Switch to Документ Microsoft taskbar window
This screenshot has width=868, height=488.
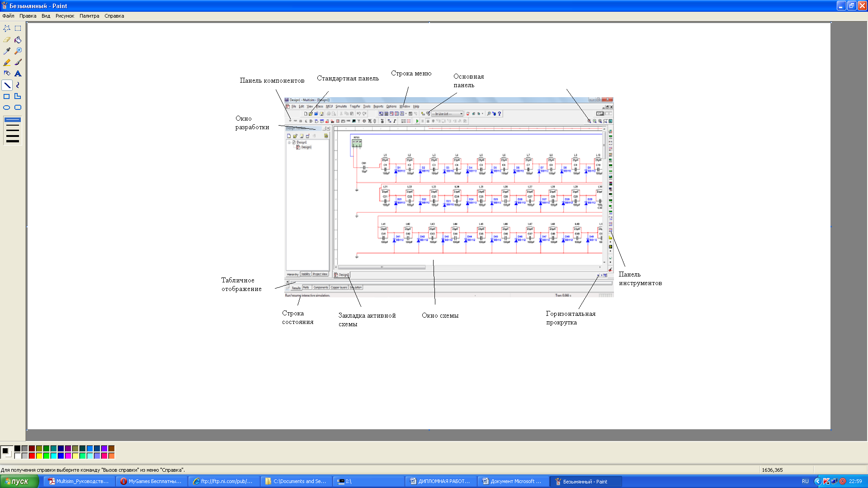513,481
